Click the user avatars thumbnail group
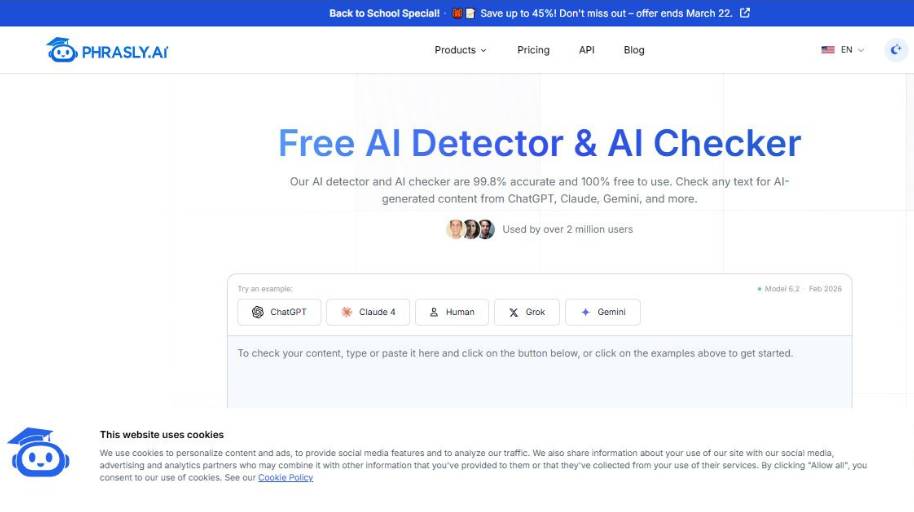 (x=470, y=229)
